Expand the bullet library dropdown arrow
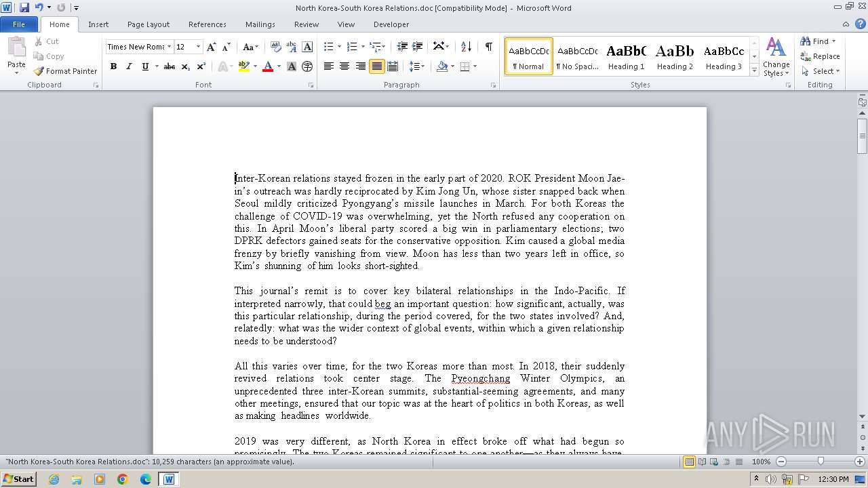Screen dimensions: 868x488 (x=339, y=47)
